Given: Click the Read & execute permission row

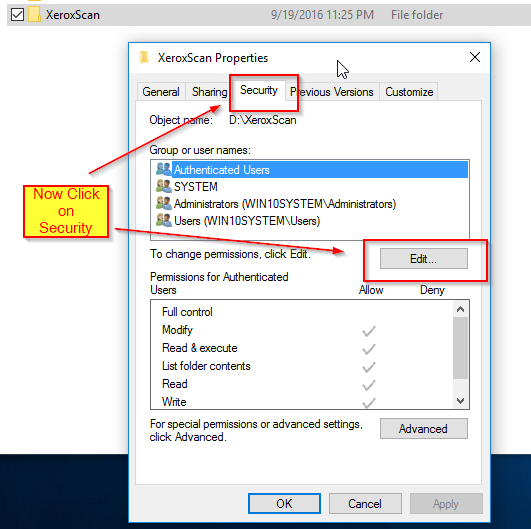Looking at the screenshot, I should (301, 348).
